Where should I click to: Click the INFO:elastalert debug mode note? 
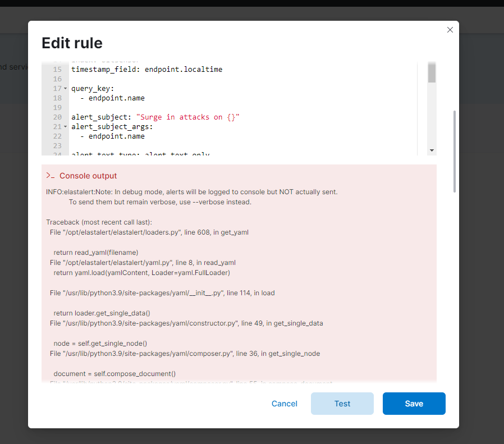(x=192, y=192)
